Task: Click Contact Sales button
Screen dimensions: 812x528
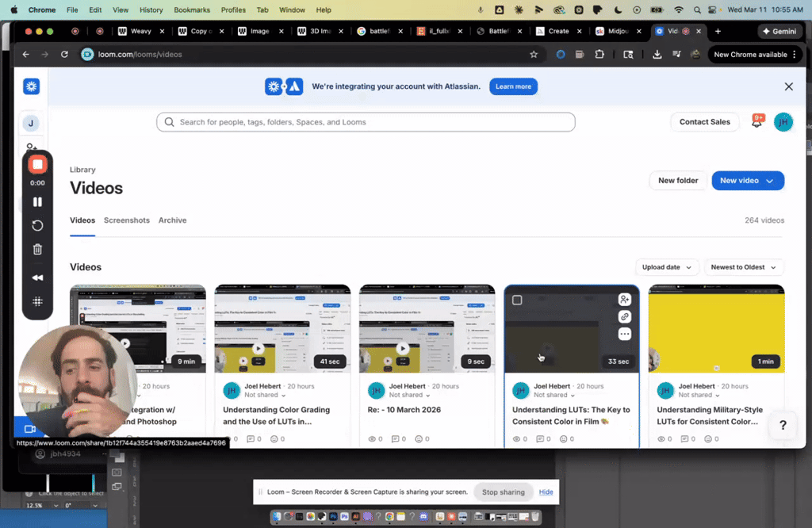Action: point(704,122)
